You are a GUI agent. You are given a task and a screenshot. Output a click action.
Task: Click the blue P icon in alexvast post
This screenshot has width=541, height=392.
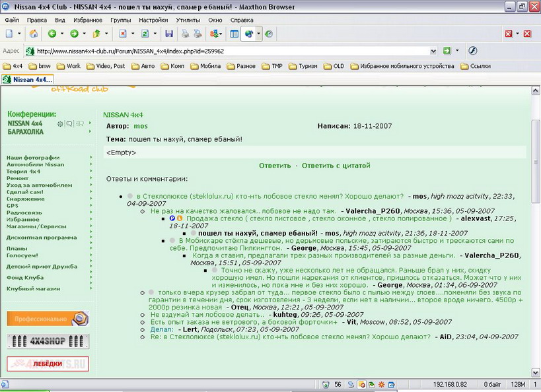(x=172, y=218)
